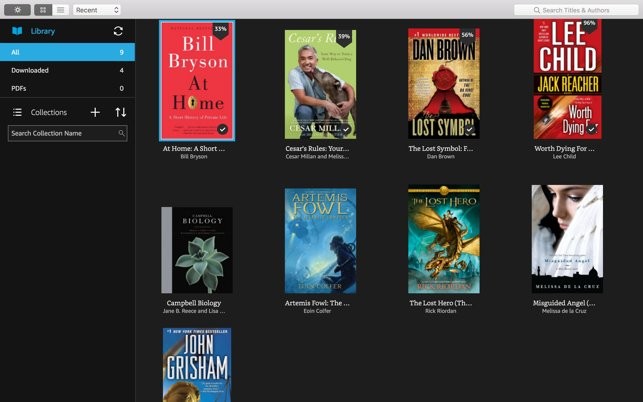
Task: Click authors "Cesar Millan and Meliss..."
Action: (x=317, y=157)
